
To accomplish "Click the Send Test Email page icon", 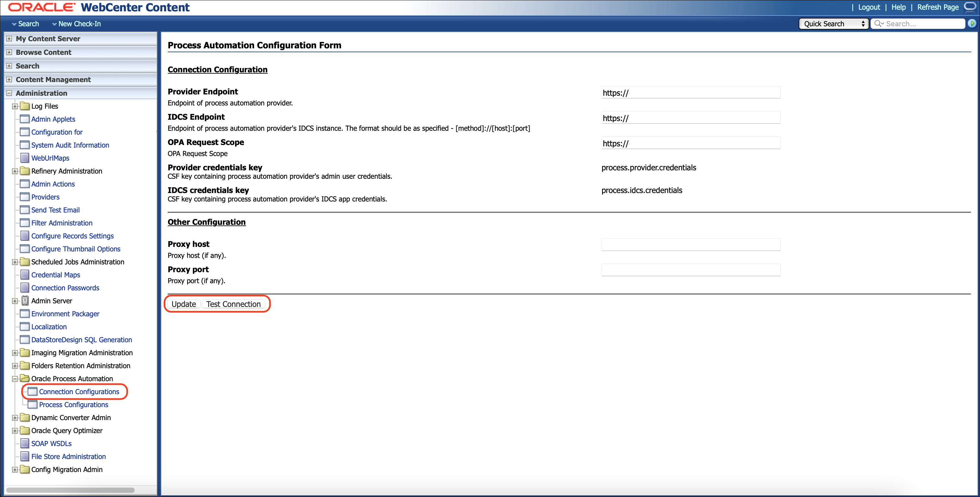I will (x=24, y=210).
